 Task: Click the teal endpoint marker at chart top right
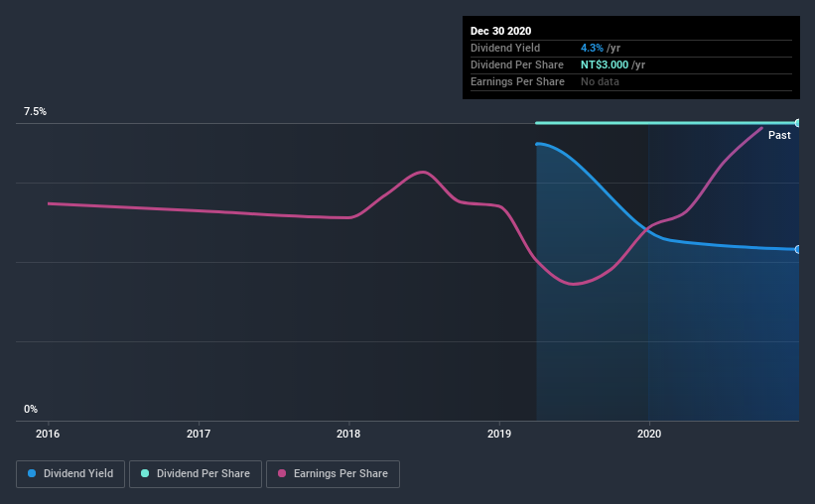[797, 123]
